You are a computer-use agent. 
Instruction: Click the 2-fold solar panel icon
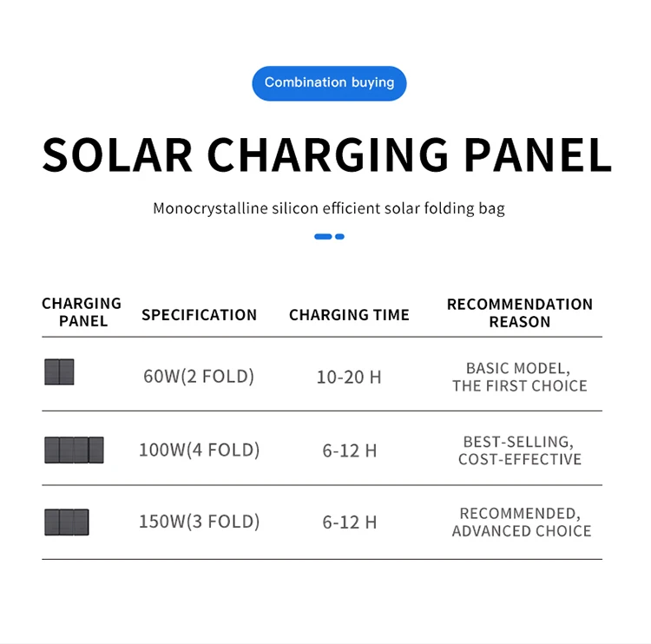(x=59, y=372)
